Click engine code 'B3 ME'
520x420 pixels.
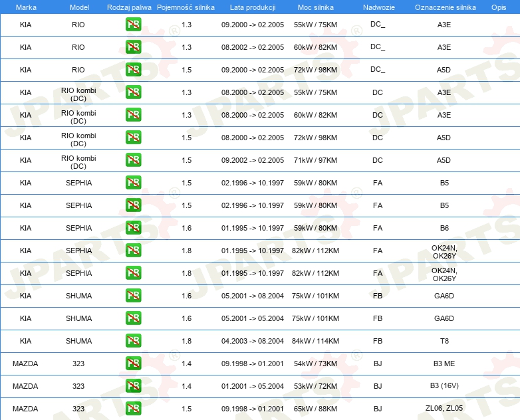[444, 364]
